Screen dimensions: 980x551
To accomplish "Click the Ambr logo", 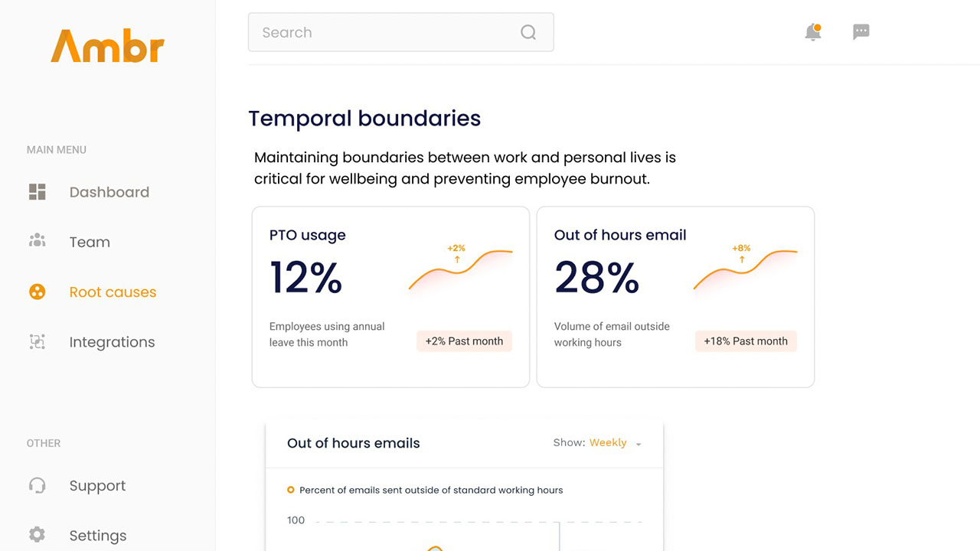I will point(107,46).
